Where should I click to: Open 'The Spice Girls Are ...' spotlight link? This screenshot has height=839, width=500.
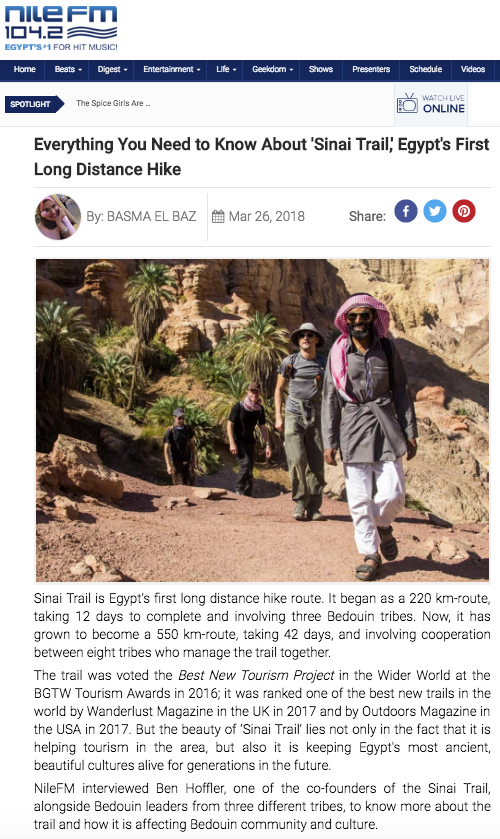pyautogui.click(x=113, y=103)
